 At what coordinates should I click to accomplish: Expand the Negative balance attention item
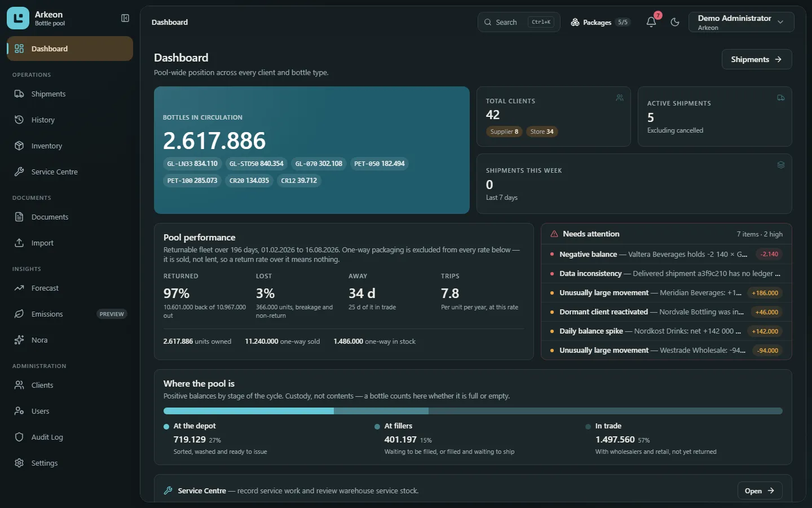coord(666,254)
